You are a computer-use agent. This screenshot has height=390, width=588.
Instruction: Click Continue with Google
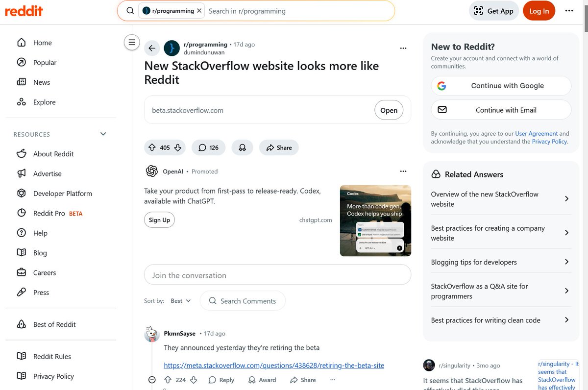(x=501, y=86)
